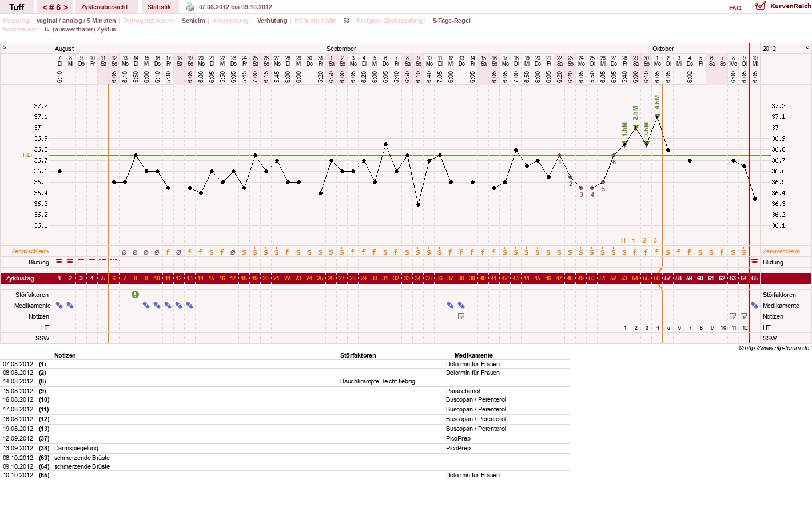Viewport: 812px width, 515px height.
Task: Click the medication pill icon on cycle day 65
Action: pyautogui.click(x=754, y=305)
